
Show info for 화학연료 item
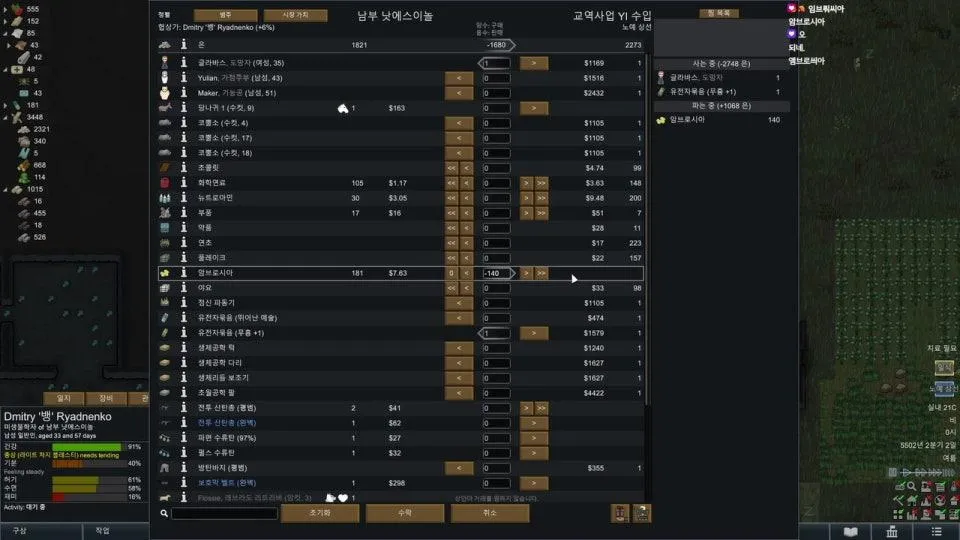tap(184, 182)
